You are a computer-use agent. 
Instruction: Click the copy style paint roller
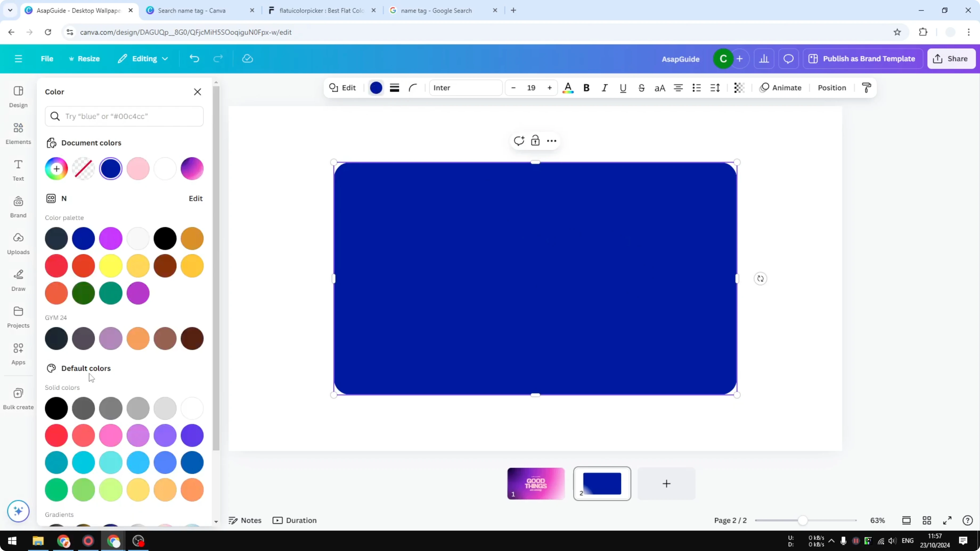(867, 88)
